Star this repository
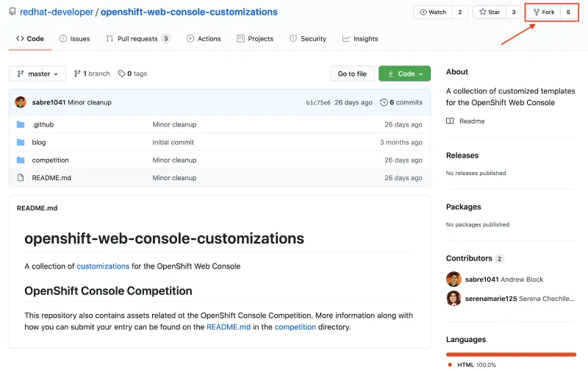588x370 pixels. 489,13
